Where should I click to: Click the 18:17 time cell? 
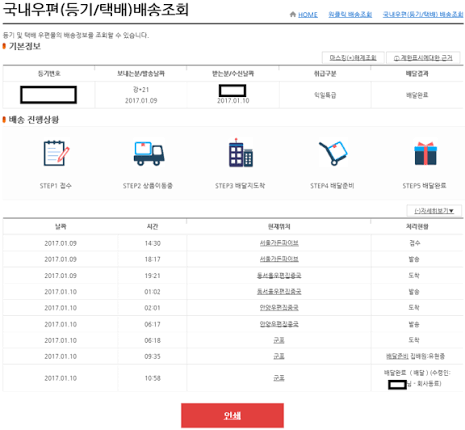point(152,259)
